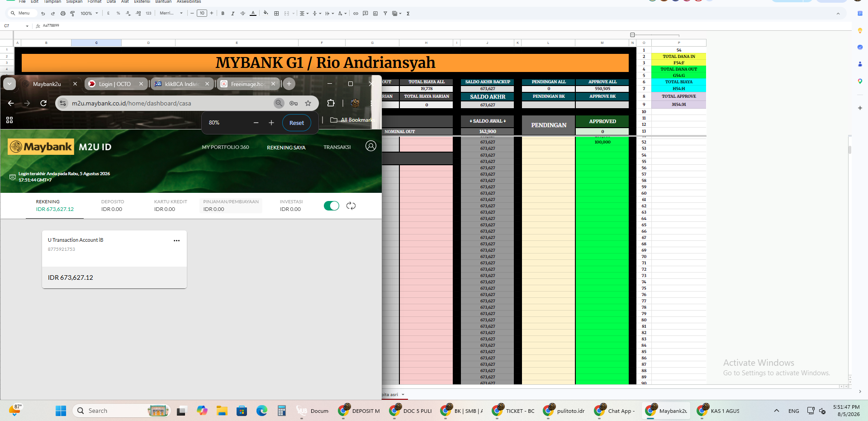The width and height of the screenshot is (868, 421).
Task: Open the Bantuan menu in Sheets
Action: (163, 2)
